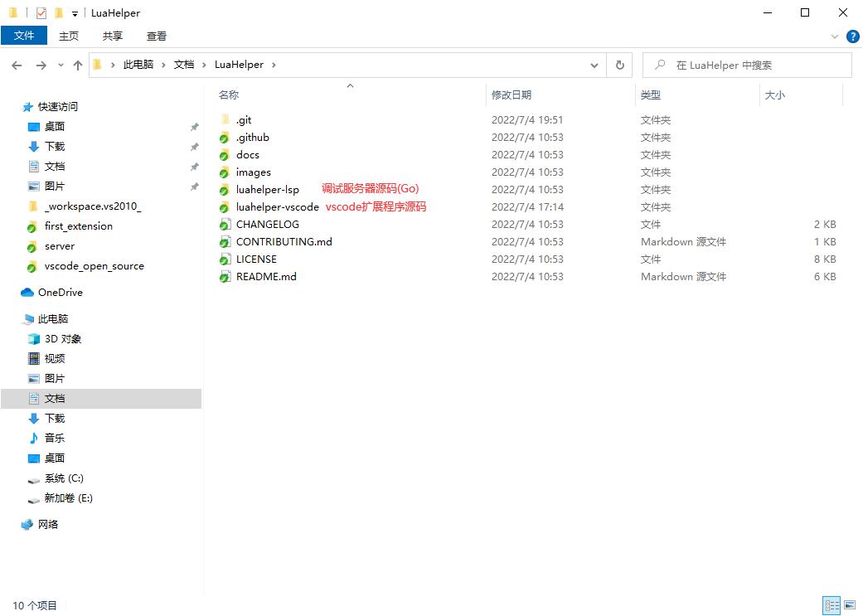Screen dimensions: 863x616
Task: Select the README.md file icon
Action: click(x=225, y=277)
